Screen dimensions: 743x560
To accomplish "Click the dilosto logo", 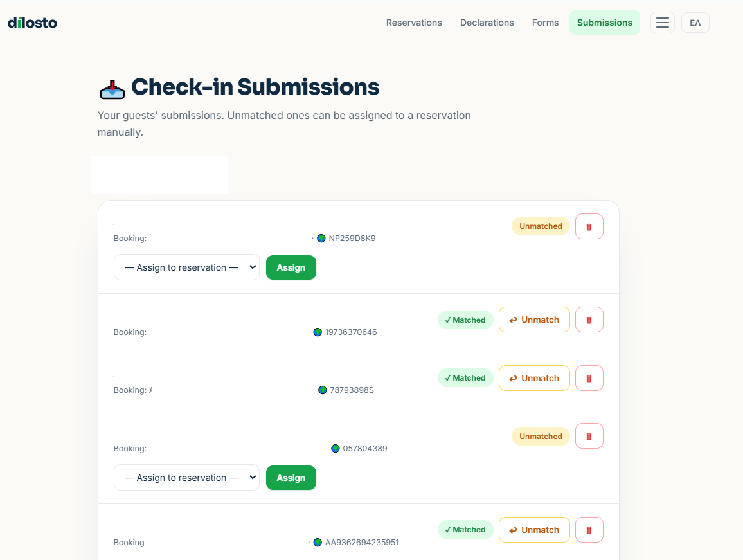I will pyautogui.click(x=32, y=23).
